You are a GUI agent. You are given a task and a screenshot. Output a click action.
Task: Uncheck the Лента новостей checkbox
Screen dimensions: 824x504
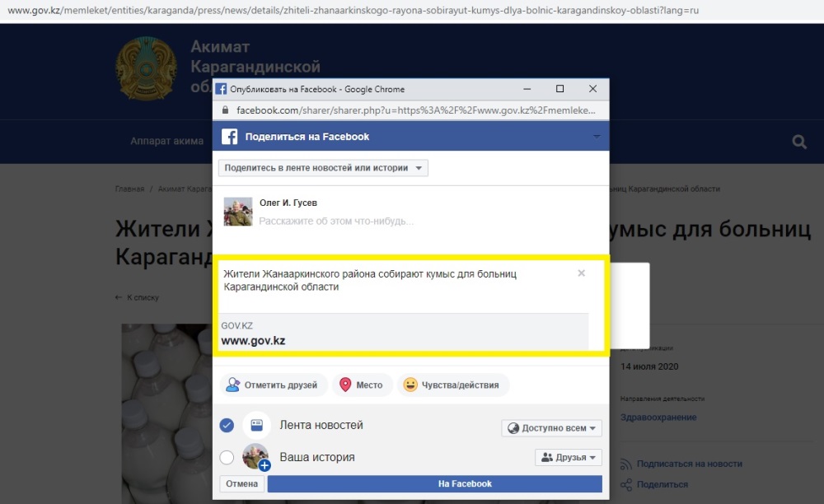[x=227, y=425]
